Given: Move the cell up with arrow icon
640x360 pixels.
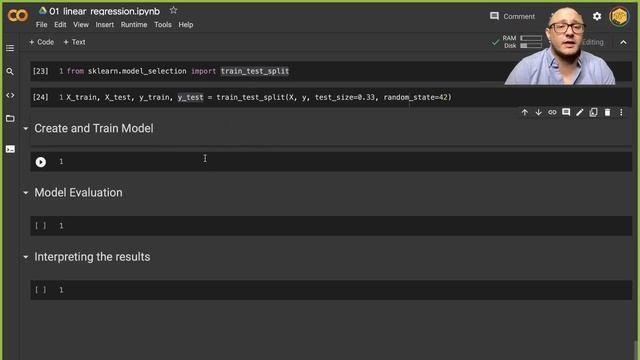Looking at the screenshot, I should click(524, 112).
